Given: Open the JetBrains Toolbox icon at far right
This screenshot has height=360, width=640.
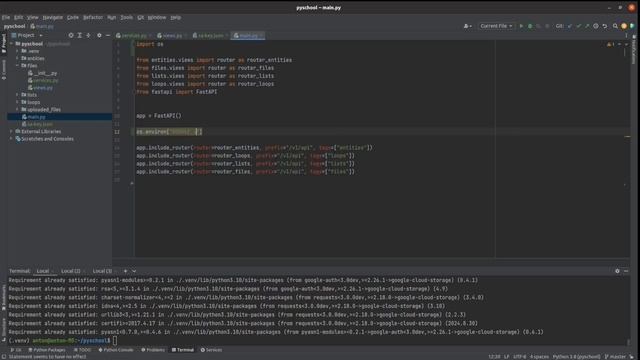Looking at the screenshot, I should (632, 26).
